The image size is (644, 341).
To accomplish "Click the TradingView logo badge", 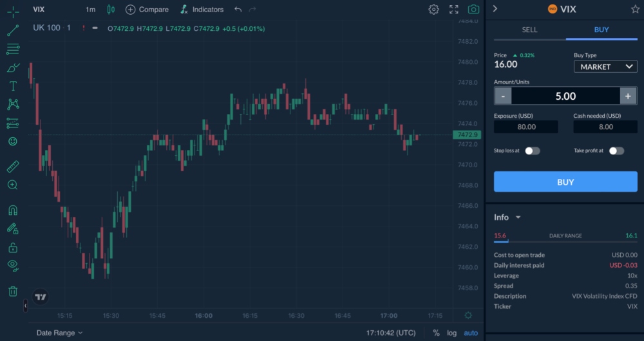I will 40,297.
